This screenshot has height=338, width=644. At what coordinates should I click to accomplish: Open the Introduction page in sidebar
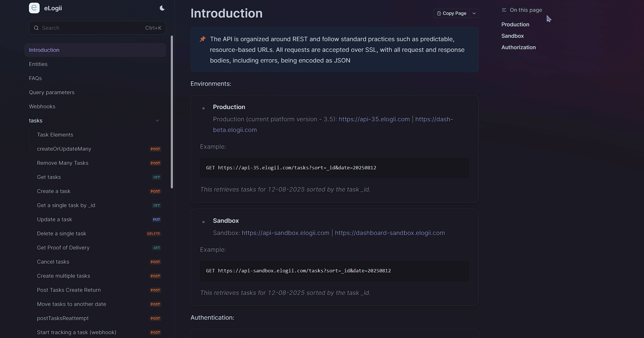coord(95,50)
